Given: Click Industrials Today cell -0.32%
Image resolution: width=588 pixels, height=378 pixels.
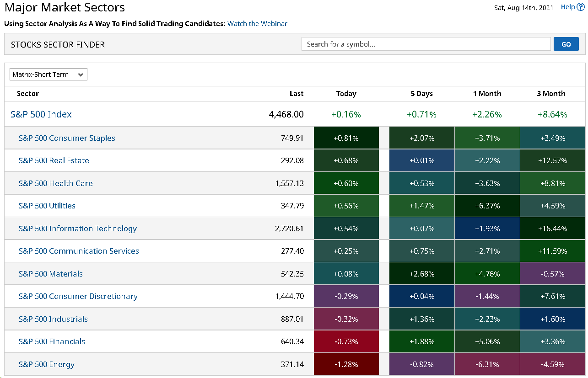Looking at the screenshot, I should pos(346,319).
